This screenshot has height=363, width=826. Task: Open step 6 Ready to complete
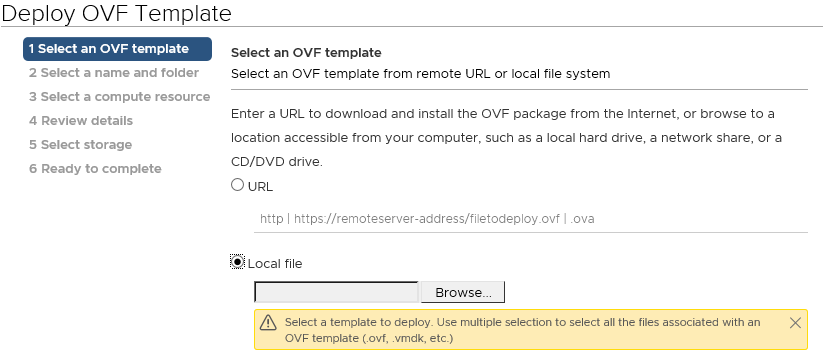coord(95,169)
